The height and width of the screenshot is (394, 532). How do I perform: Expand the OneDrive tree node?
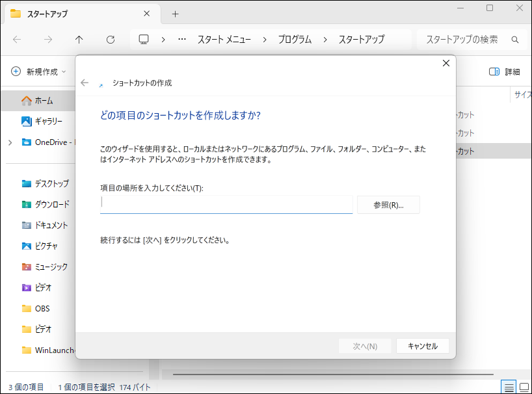[10, 142]
